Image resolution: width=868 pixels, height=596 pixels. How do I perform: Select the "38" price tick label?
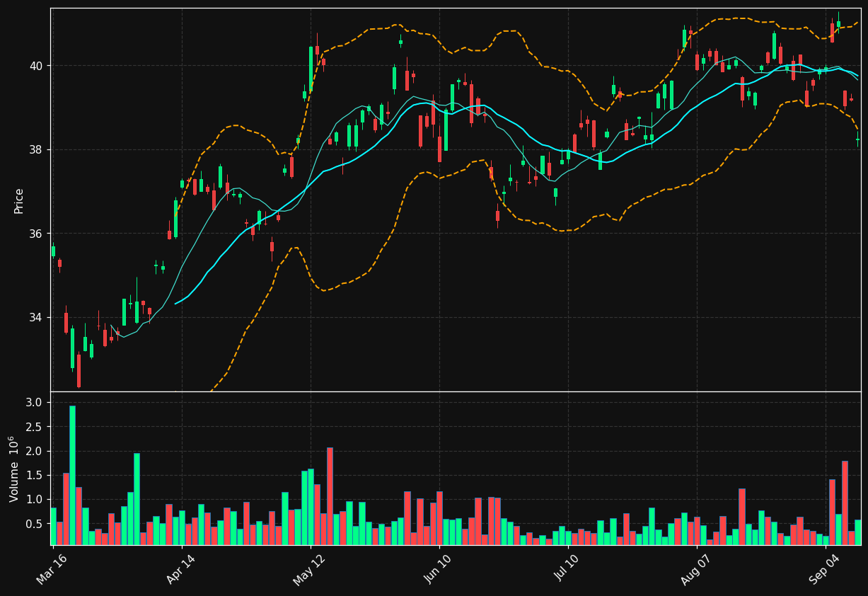click(x=36, y=149)
